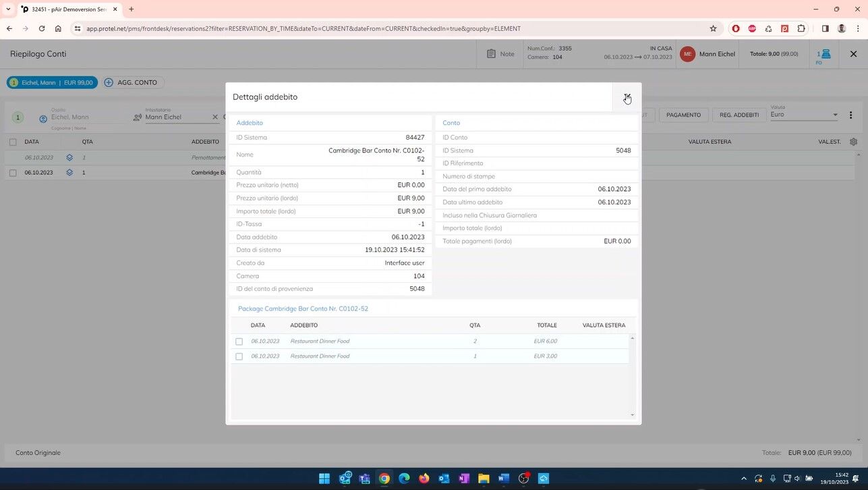Click the package icon on the Cambridge Bar row
The height and width of the screenshot is (490, 868).
[69, 172]
